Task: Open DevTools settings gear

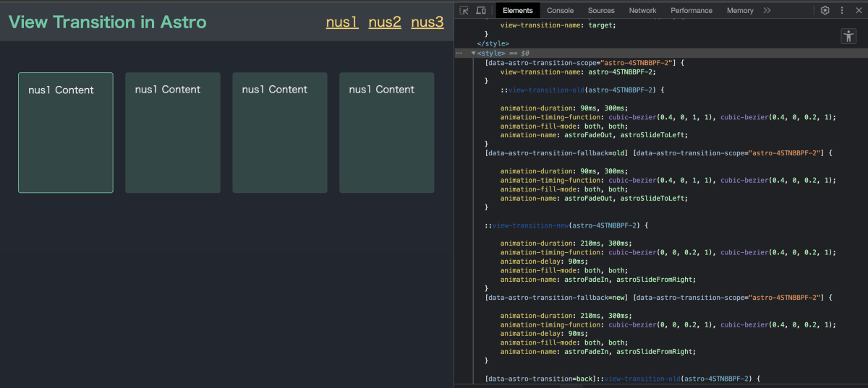Action: [825, 10]
